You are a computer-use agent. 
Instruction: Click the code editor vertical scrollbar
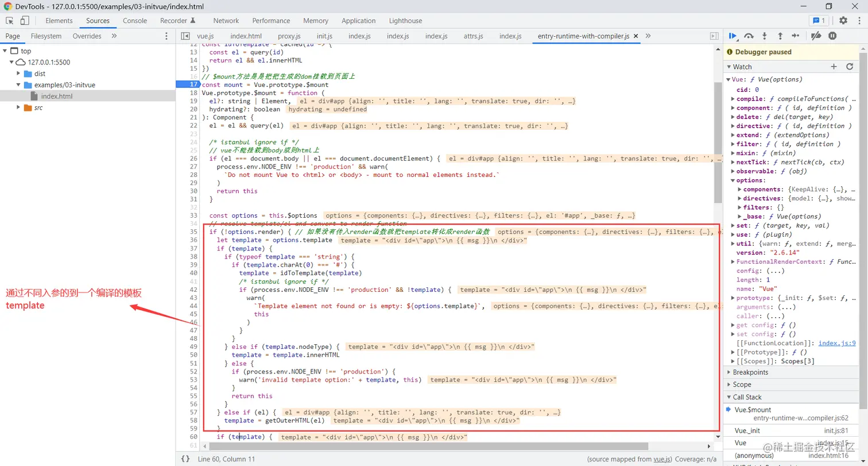pos(718,142)
